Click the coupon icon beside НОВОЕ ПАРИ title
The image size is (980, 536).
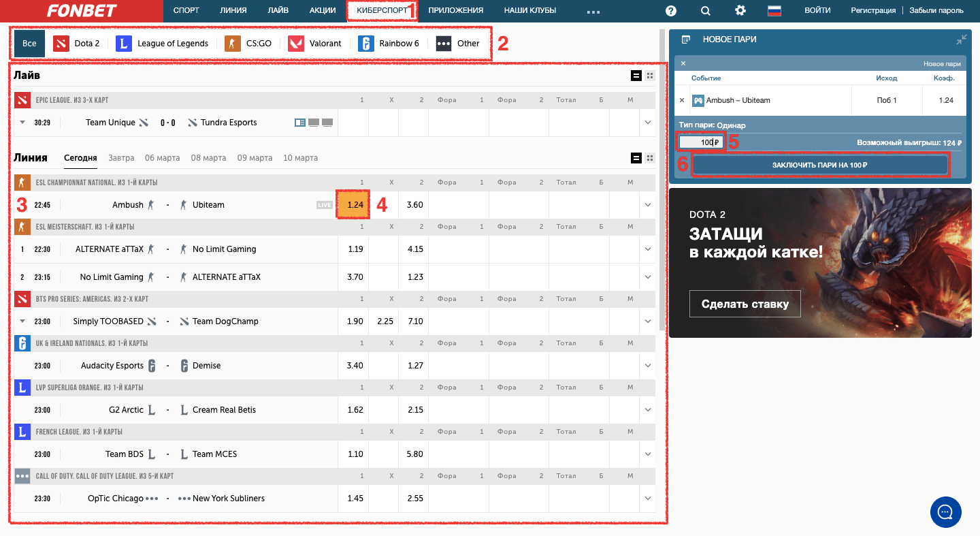coord(686,40)
